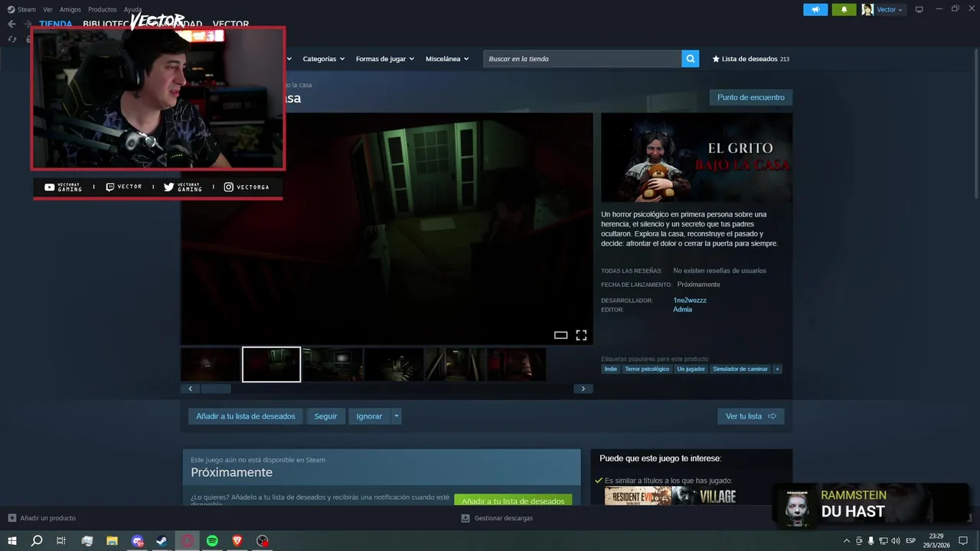Click the Resident Evil similar game image

click(x=638, y=497)
